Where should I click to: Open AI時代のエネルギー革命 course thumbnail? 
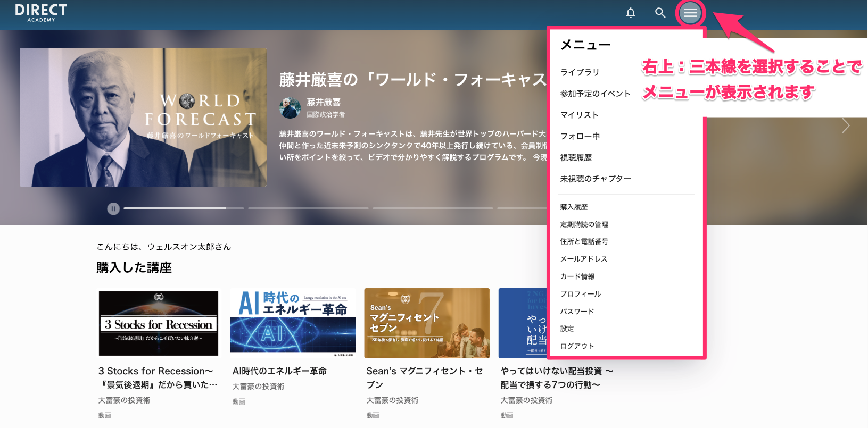pyautogui.click(x=293, y=323)
